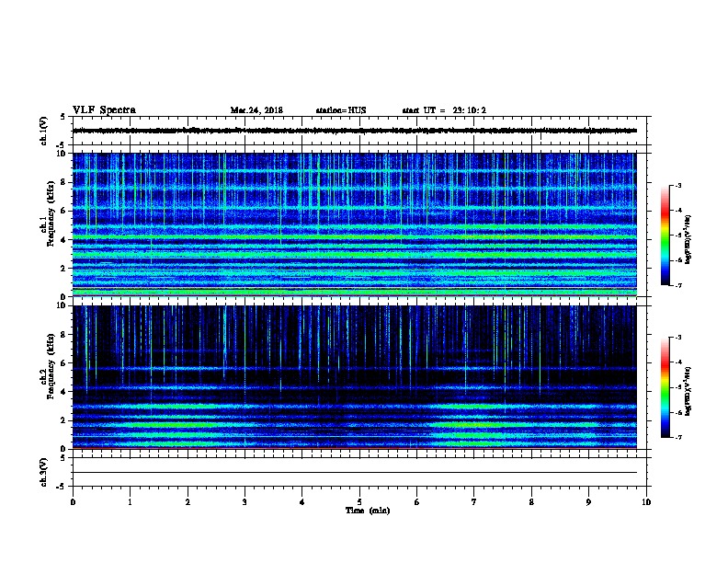
Task: Click the 6 kHz tick of ch.2 spectrogram
Action: (64, 362)
